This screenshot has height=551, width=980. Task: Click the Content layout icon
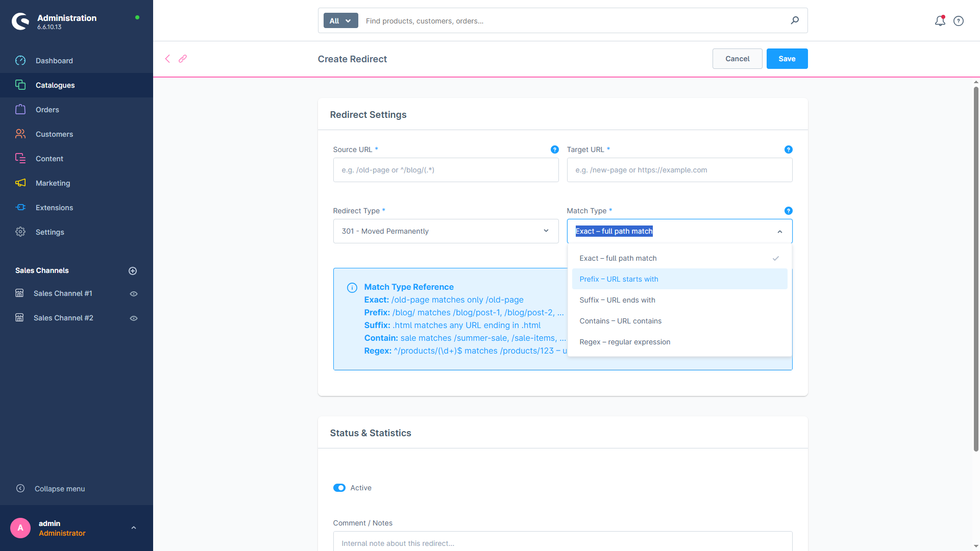pyautogui.click(x=20, y=159)
